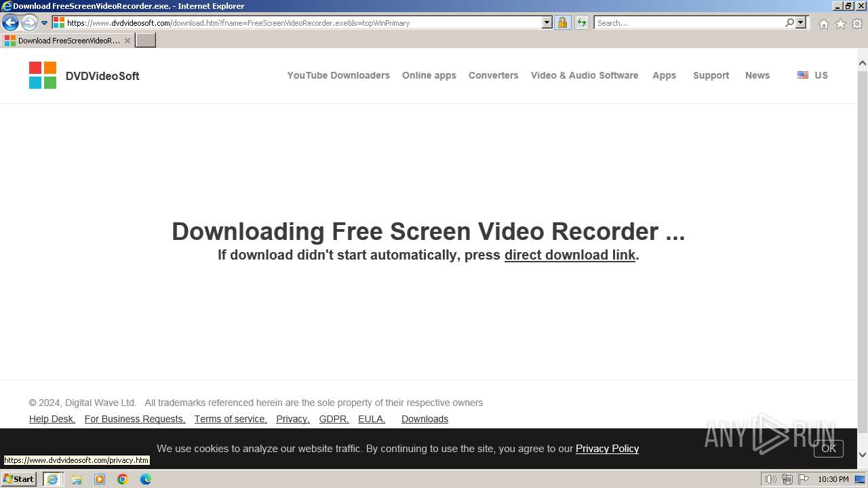Open Privacy Policy link in cookie banner
Screen dimensions: 868x488
click(x=607, y=449)
